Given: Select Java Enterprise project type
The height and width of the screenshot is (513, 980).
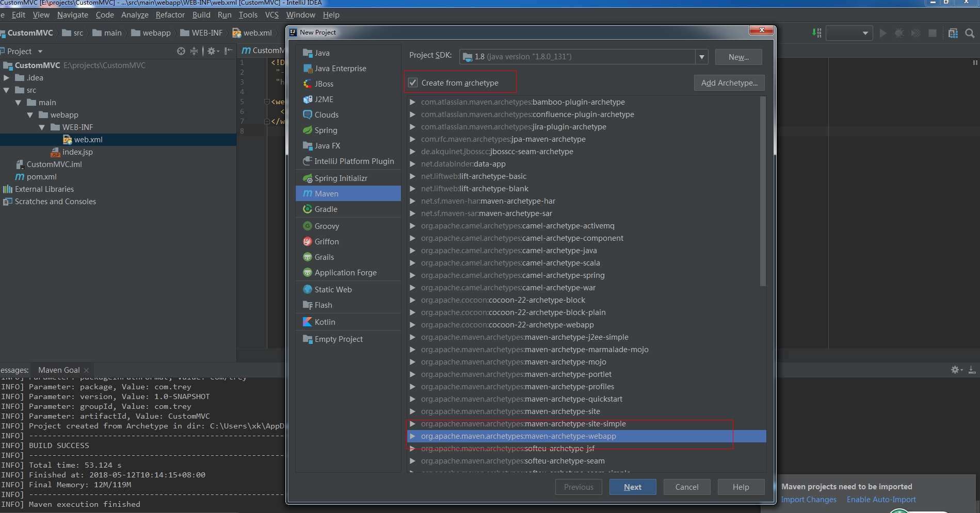Looking at the screenshot, I should (348, 69).
